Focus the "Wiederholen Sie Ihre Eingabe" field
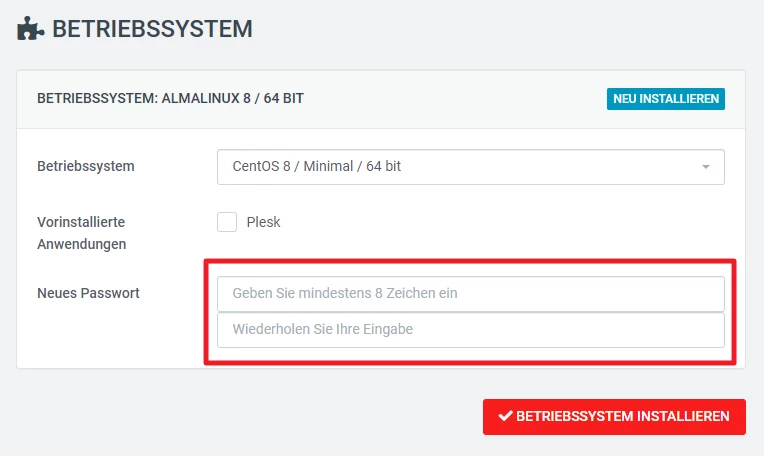The width and height of the screenshot is (764, 456). pyautogui.click(x=470, y=330)
